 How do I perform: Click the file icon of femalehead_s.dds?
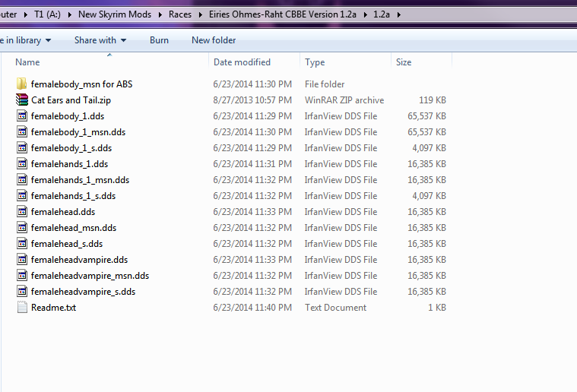[x=22, y=243]
